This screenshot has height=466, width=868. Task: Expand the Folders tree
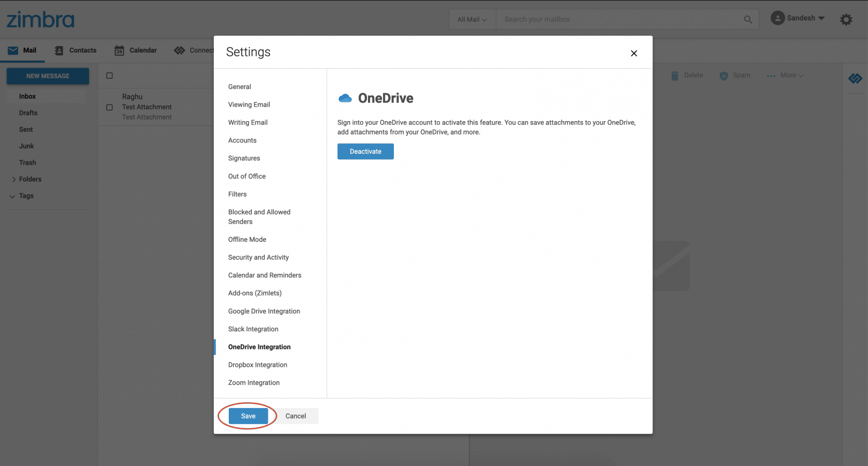pyautogui.click(x=14, y=180)
